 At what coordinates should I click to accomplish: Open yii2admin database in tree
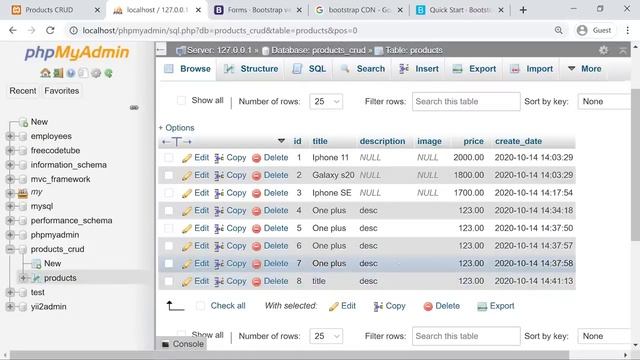point(49,307)
